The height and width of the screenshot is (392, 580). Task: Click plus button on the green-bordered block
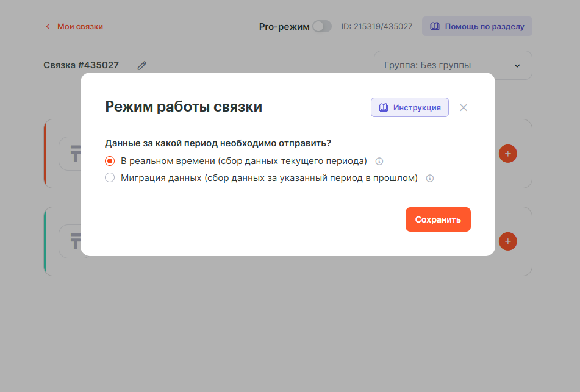click(508, 241)
